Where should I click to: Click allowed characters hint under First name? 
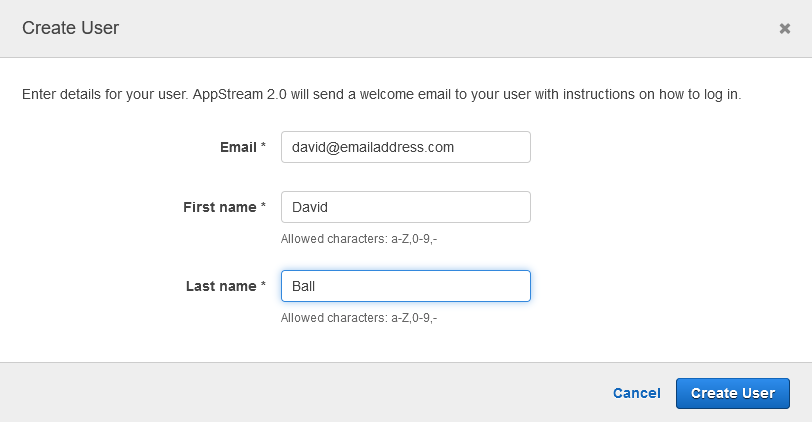click(359, 239)
